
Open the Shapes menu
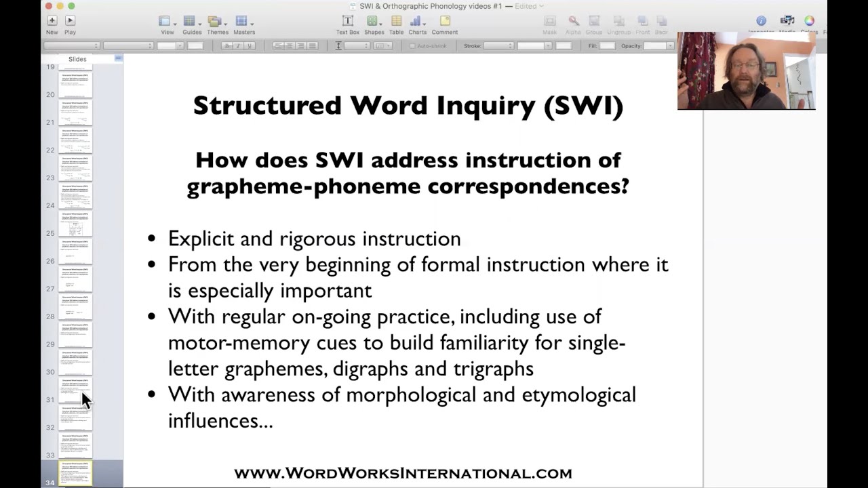(x=374, y=25)
